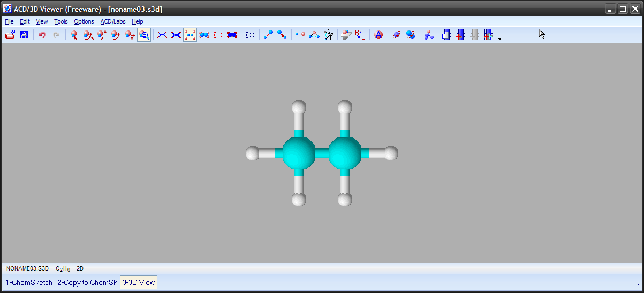Switch to disks display mode
644x293 pixels.
(232, 35)
